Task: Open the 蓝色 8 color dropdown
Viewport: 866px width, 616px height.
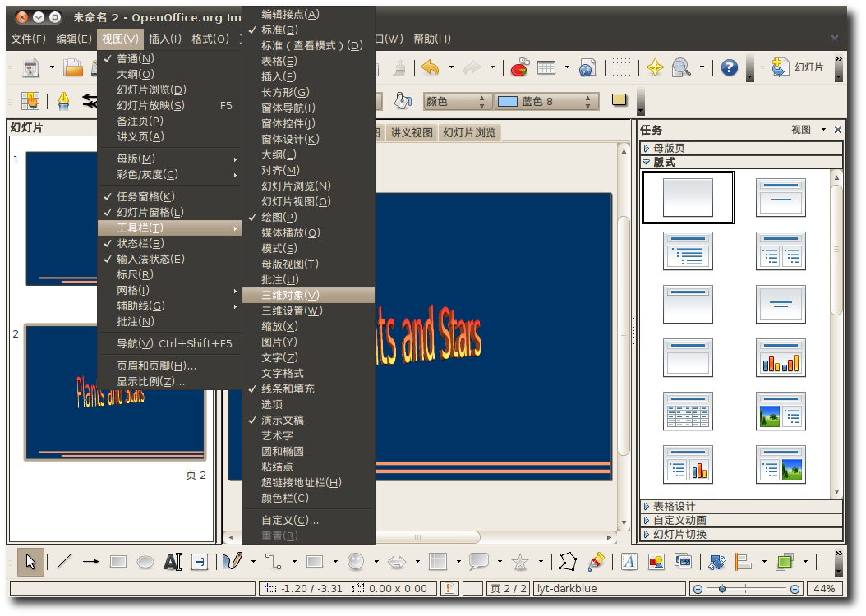Action: [x=589, y=101]
